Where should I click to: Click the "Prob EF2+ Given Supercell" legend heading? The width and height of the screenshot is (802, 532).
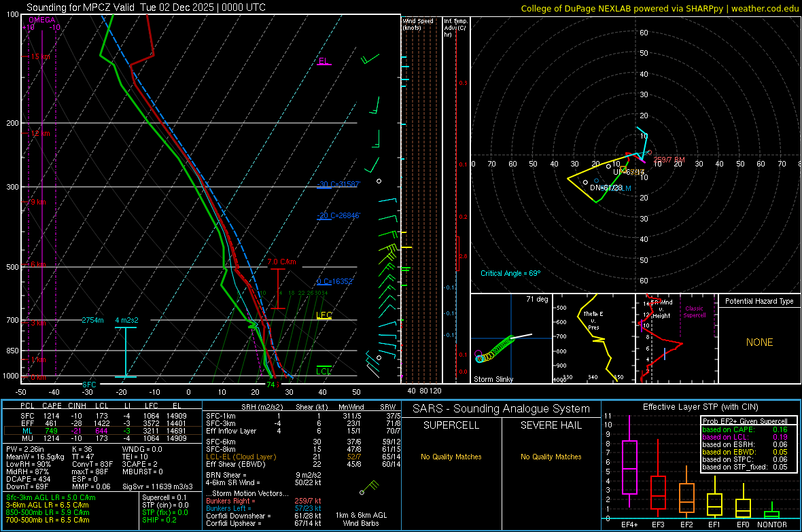point(745,421)
